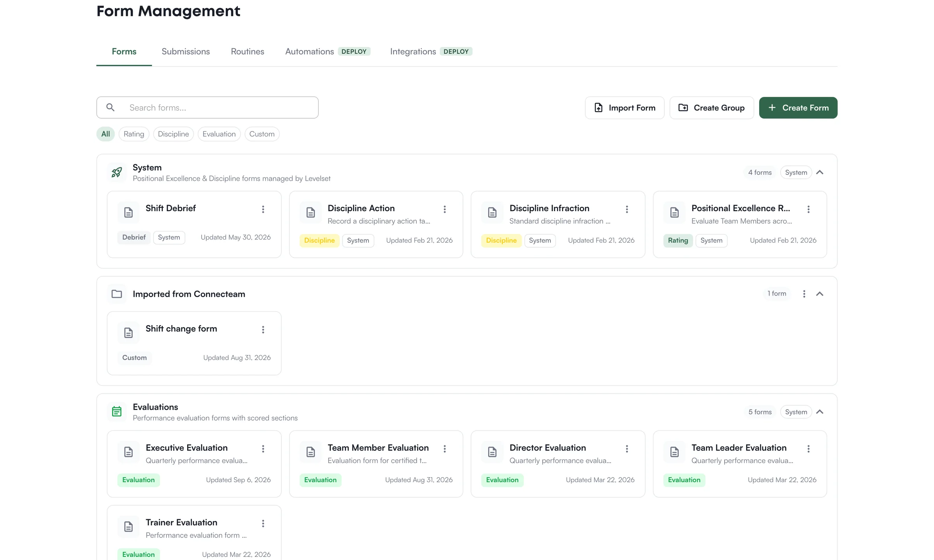The image size is (934, 560).
Task: Switch to the Forms tab
Action: pyautogui.click(x=124, y=51)
